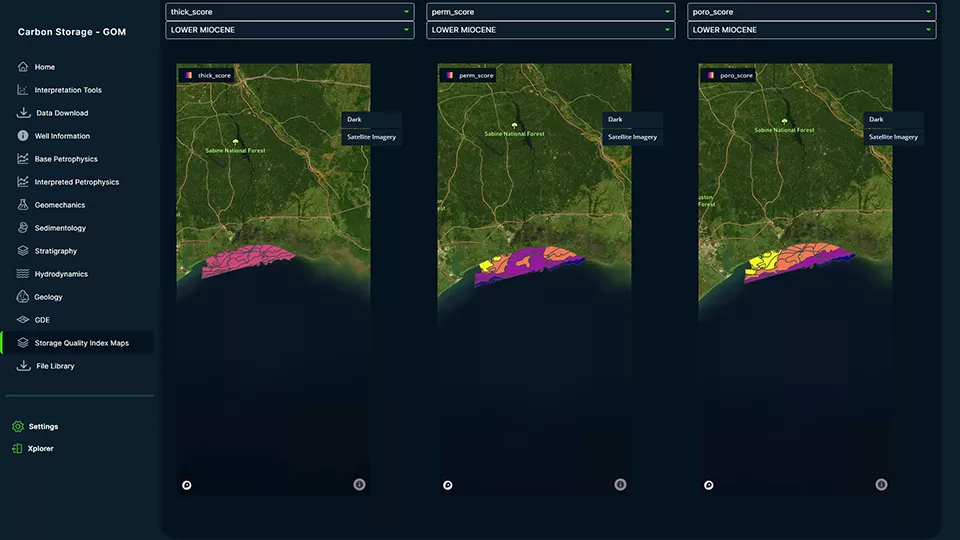Select Dark basemap on thick_score map
The height and width of the screenshot is (540, 960).
(371, 119)
